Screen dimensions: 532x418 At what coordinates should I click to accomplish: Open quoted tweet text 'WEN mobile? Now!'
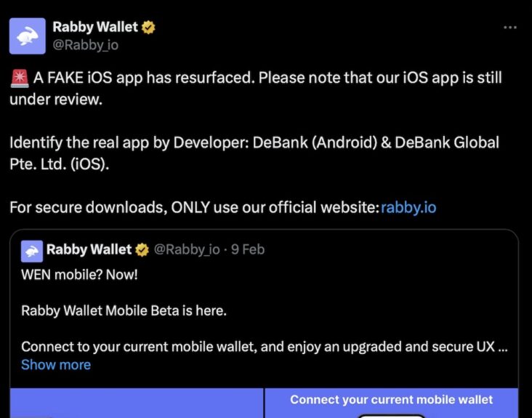pos(79,275)
